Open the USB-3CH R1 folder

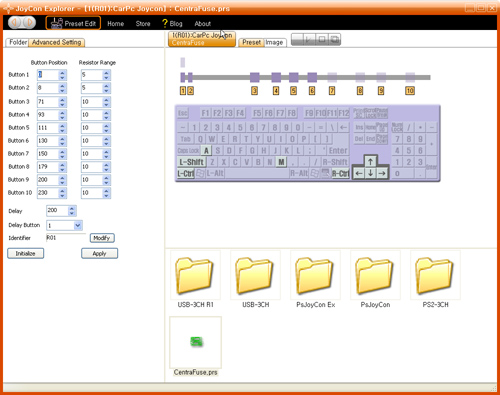click(x=195, y=279)
